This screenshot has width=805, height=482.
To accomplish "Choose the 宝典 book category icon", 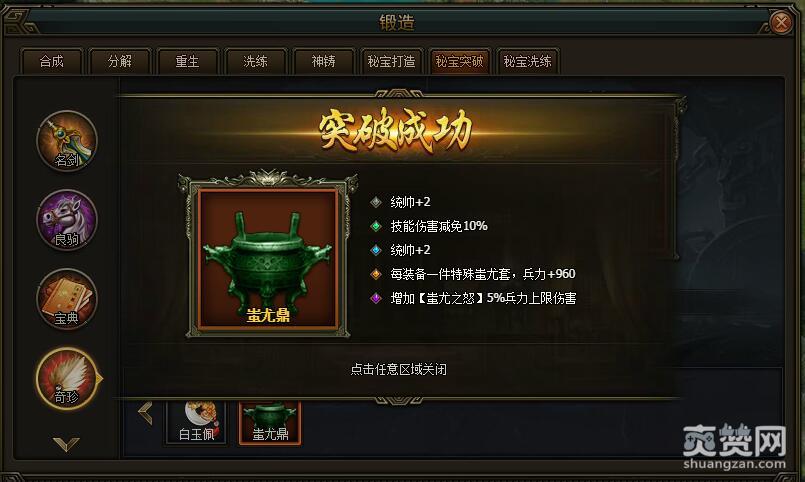I will point(67,299).
